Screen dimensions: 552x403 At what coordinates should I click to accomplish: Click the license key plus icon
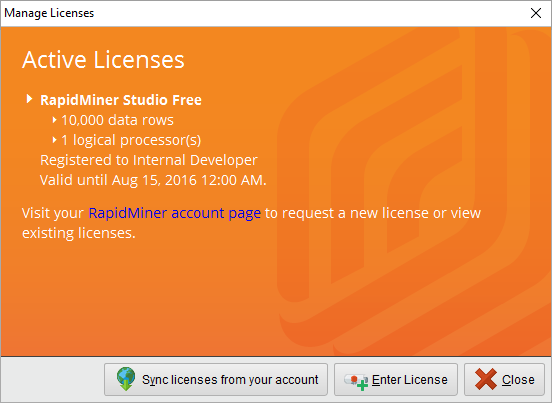tap(356, 381)
